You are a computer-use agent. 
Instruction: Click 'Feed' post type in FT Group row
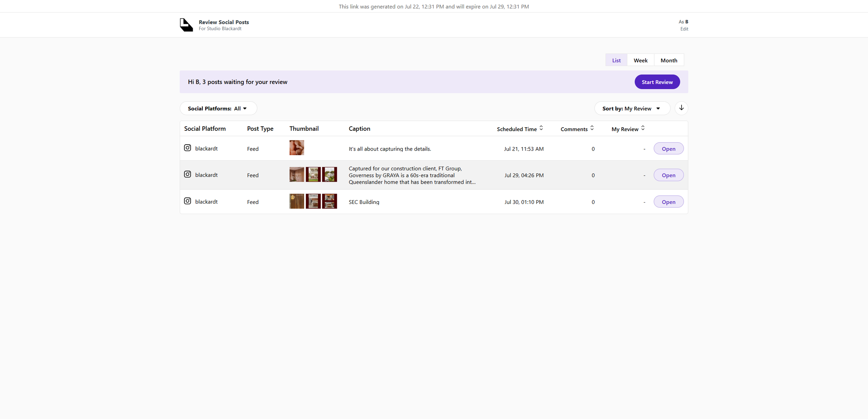253,175
